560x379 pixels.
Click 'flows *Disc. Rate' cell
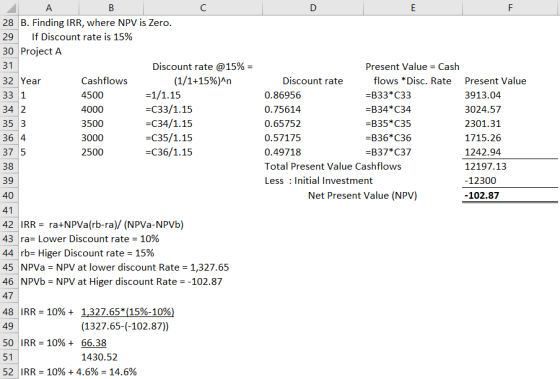[x=412, y=81]
